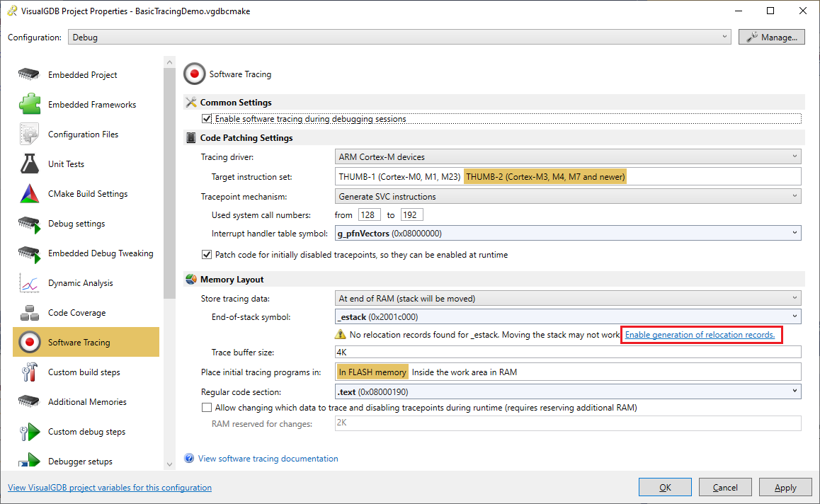Go to Code Coverage page
The image size is (820, 504).
(86, 313)
